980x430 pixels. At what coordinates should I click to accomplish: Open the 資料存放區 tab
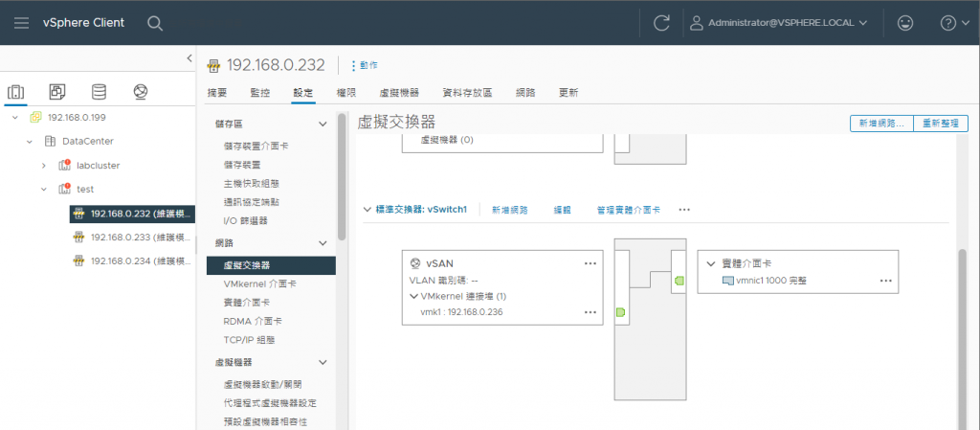point(467,93)
